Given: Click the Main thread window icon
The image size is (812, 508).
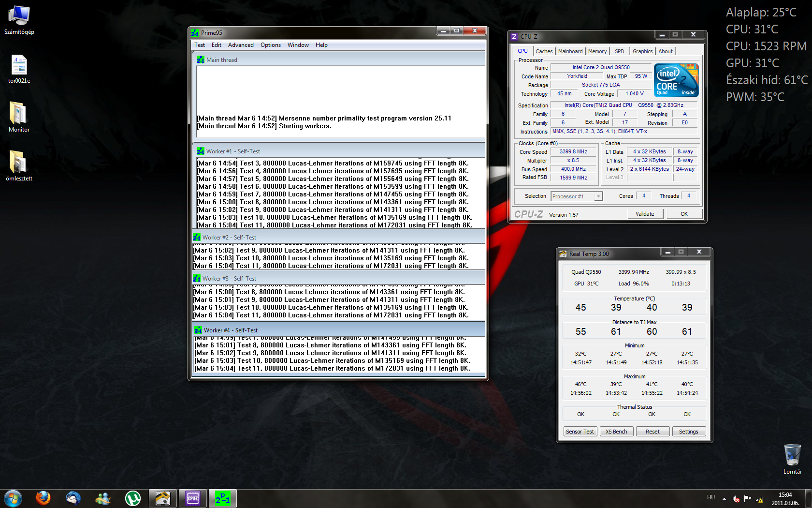Looking at the screenshot, I should click(x=201, y=60).
